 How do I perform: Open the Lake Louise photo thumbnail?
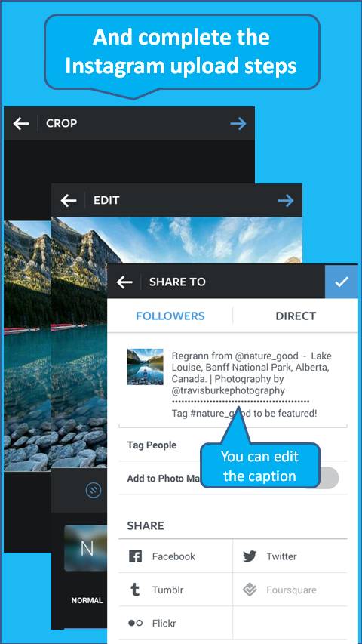[x=146, y=367]
